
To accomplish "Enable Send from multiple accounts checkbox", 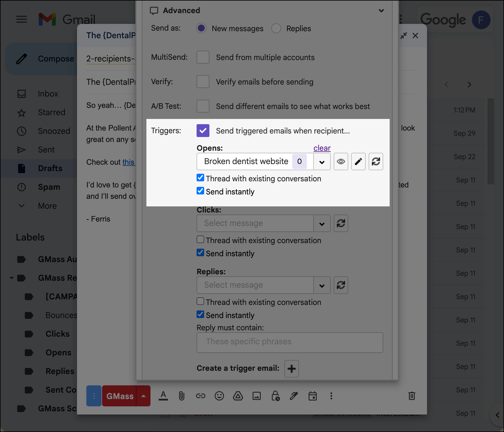I will tap(203, 57).
